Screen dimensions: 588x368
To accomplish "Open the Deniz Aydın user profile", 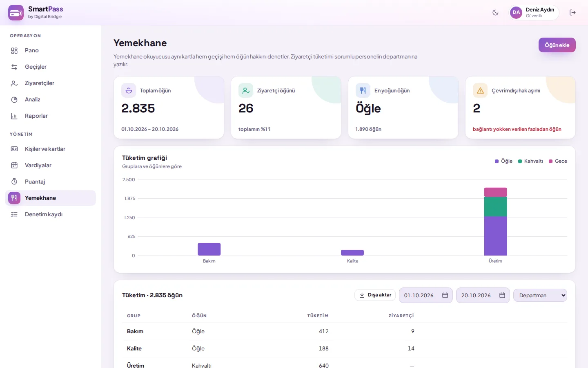I will (x=534, y=13).
